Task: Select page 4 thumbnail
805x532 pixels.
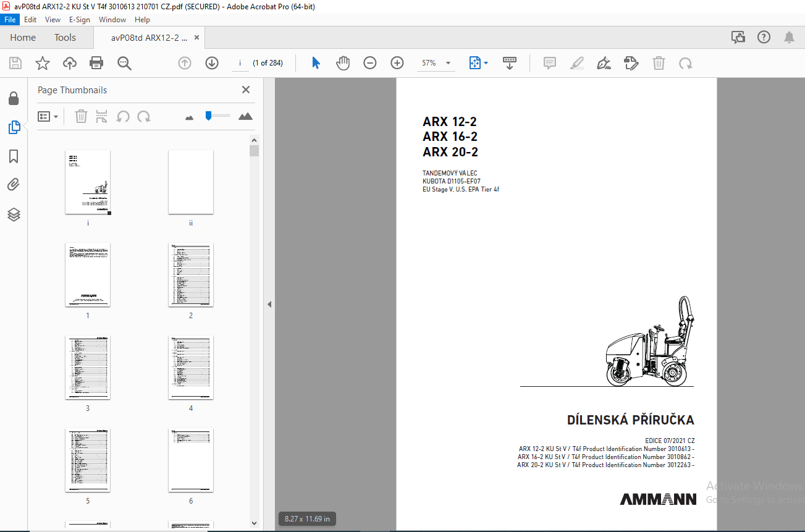Action: (191, 368)
